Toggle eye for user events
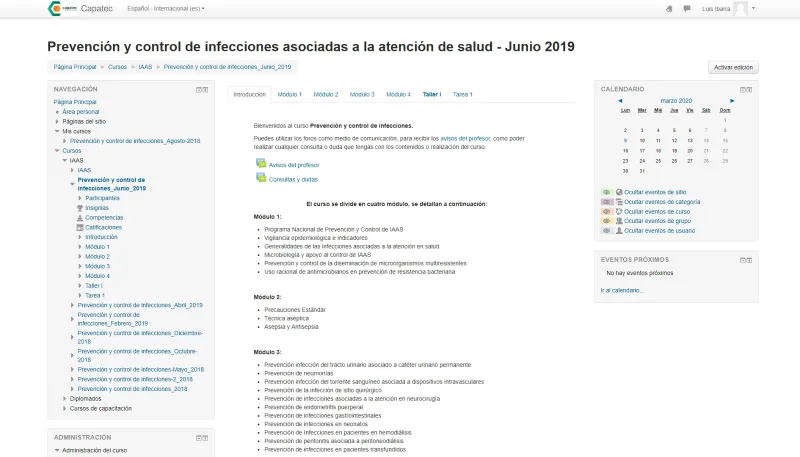 [607, 231]
